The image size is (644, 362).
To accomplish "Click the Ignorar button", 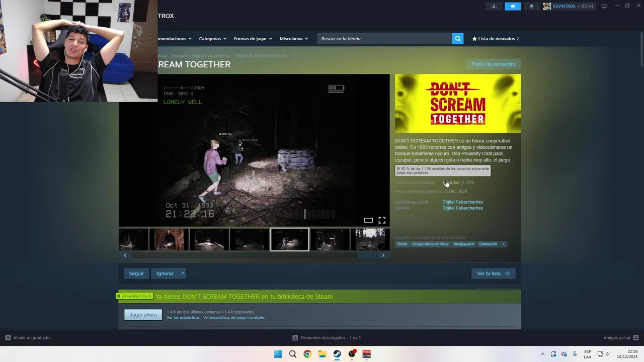I will pos(165,274).
